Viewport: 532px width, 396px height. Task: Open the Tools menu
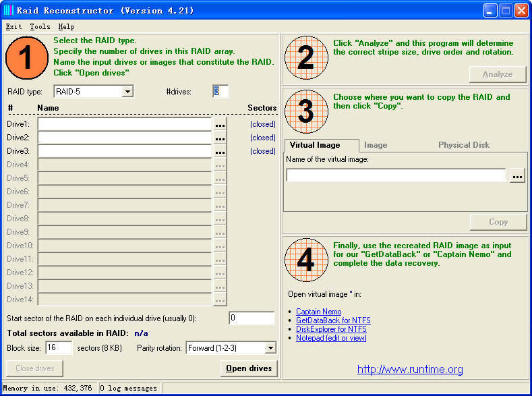[40, 27]
